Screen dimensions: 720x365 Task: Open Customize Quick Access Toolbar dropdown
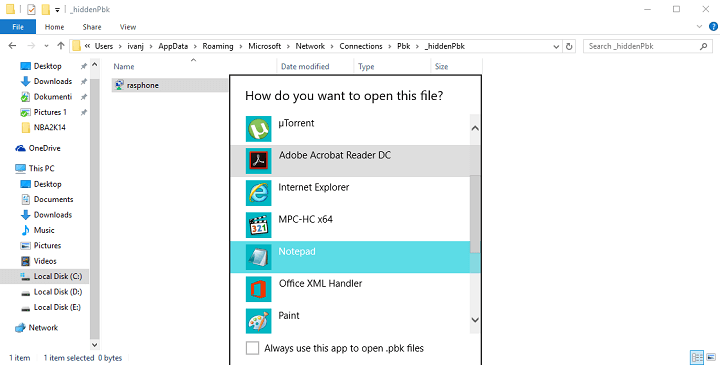[57, 10]
